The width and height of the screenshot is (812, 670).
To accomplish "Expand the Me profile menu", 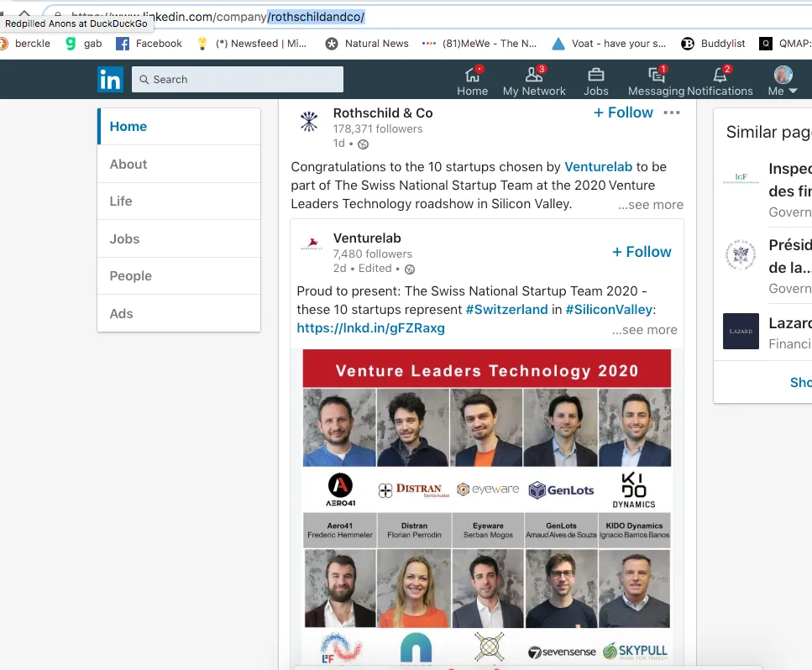I will click(x=783, y=81).
